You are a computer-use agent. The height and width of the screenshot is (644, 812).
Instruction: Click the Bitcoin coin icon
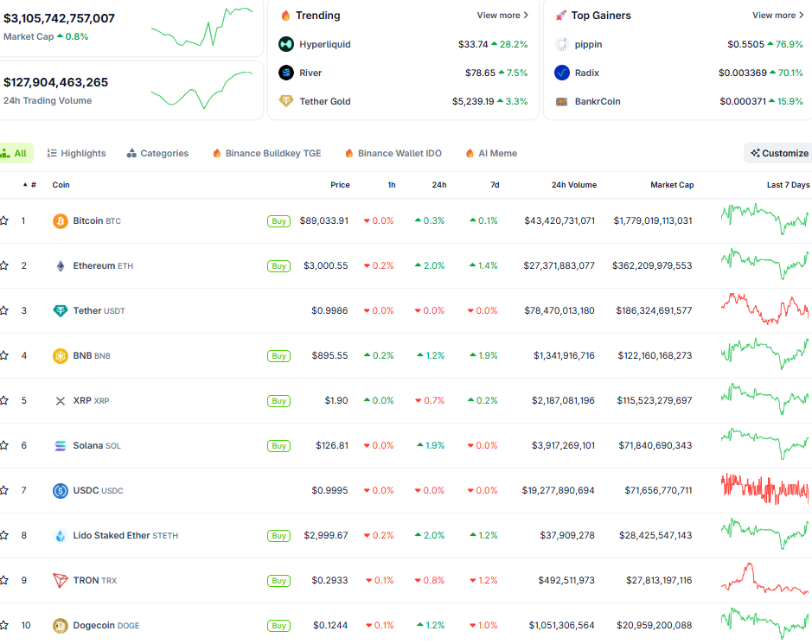pyautogui.click(x=60, y=220)
